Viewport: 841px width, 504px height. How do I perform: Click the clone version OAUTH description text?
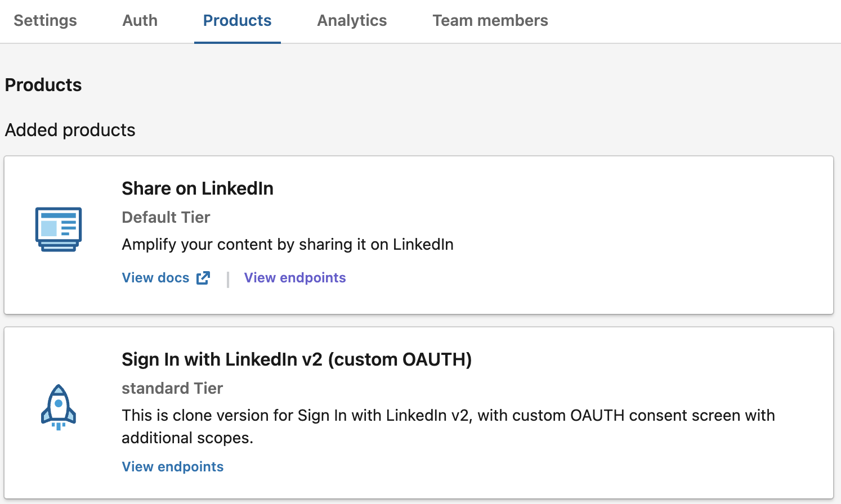(449, 426)
